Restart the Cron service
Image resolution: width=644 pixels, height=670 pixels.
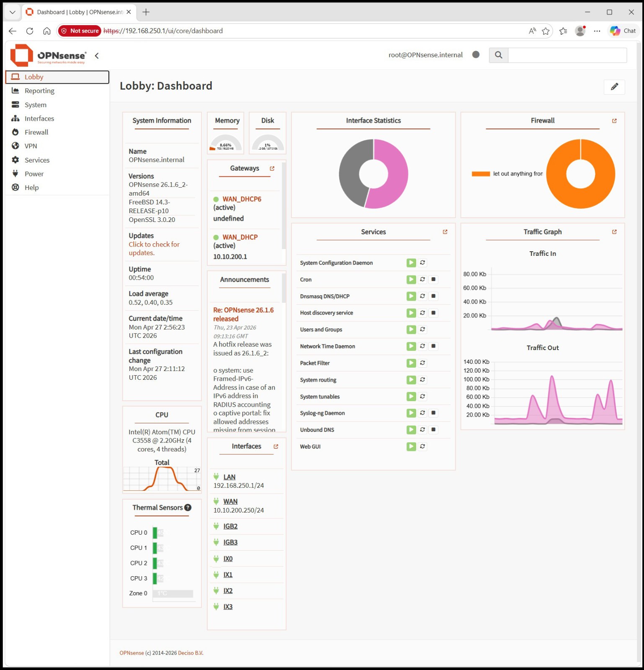pyautogui.click(x=422, y=279)
